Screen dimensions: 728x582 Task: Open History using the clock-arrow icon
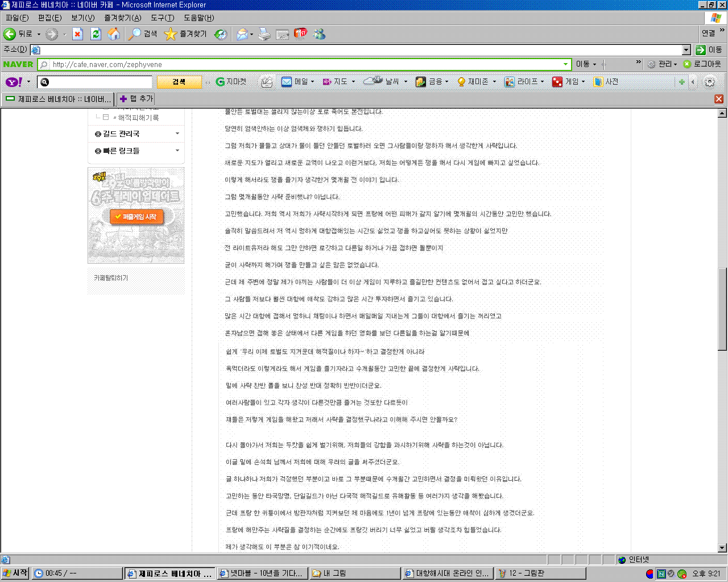220,34
